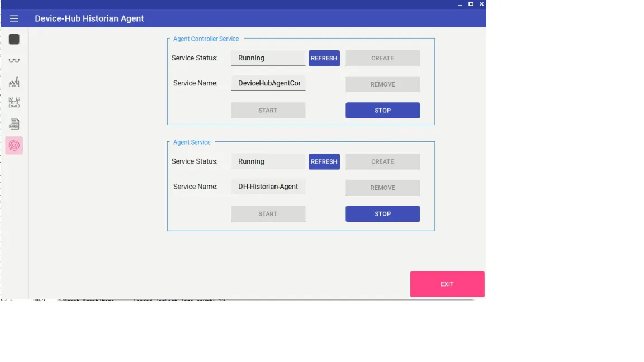Stop the Agent Controller Service
This screenshot has height=362, width=644.
click(x=382, y=111)
